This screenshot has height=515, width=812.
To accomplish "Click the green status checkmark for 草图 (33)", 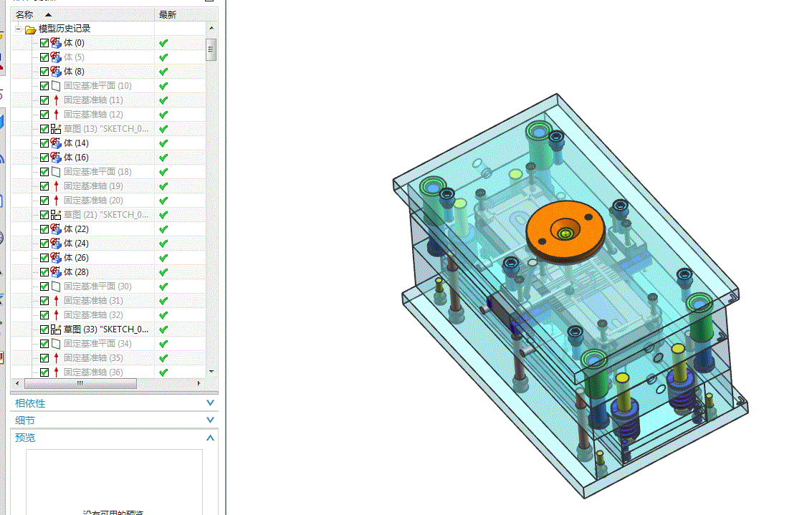I will [x=163, y=329].
